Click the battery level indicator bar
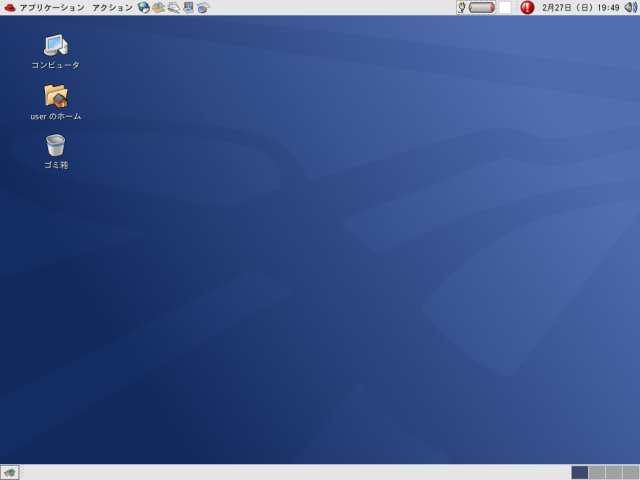Viewport: 640px width, 480px height. (x=482, y=7)
